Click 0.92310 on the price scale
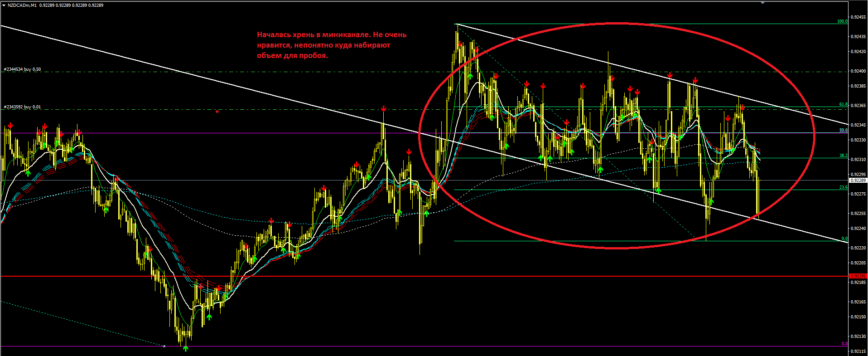This screenshot has width=868, height=356. pyautogui.click(x=858, y=160)
